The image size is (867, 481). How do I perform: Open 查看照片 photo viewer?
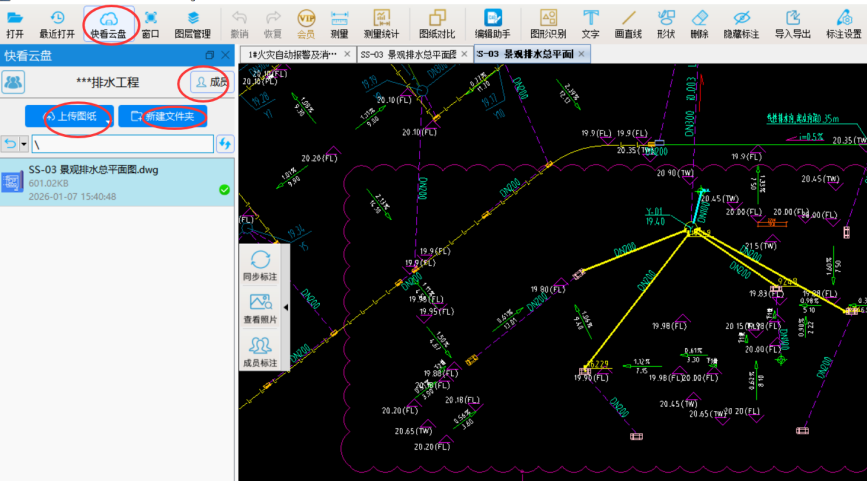(261, 308)
